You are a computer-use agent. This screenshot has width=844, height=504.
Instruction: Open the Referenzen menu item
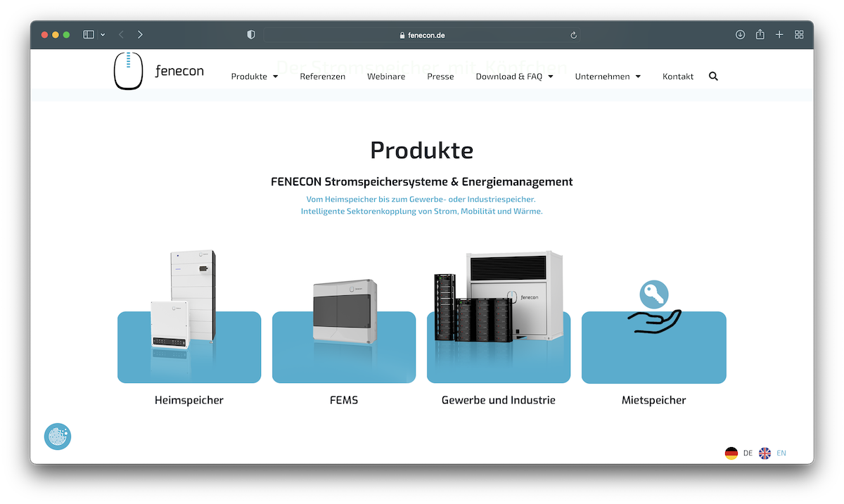pyautogui.click(x=322, y=77)
